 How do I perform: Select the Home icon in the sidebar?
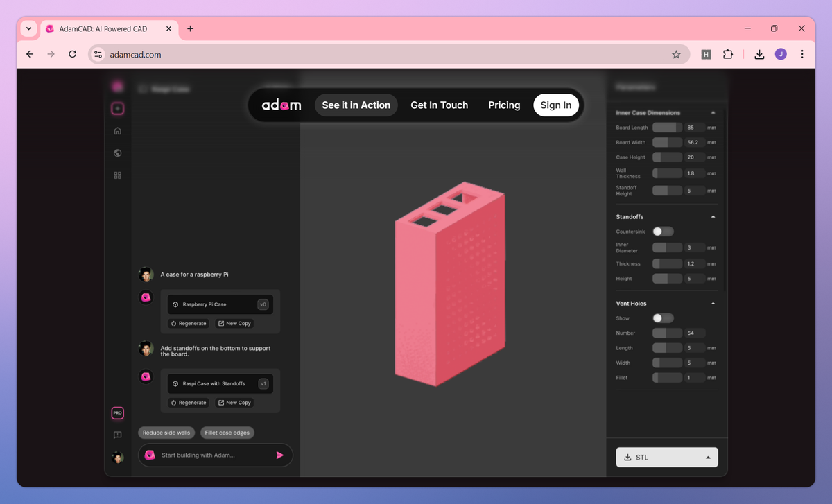pyautogui.click(x=118, y=130)
